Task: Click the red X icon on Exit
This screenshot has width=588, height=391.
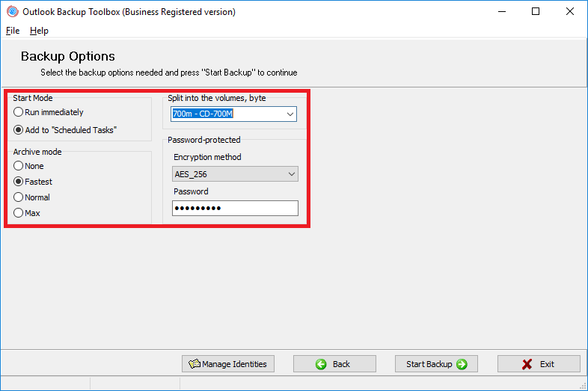Action: [527, 364]
